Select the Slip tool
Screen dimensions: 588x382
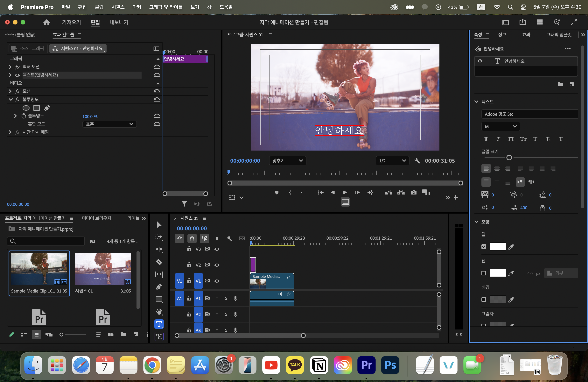pyautogui.click(x=159, y=274)
